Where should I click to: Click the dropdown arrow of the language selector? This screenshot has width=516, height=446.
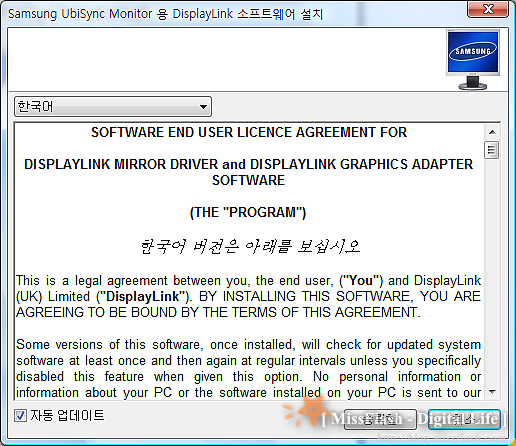point(203,107)
